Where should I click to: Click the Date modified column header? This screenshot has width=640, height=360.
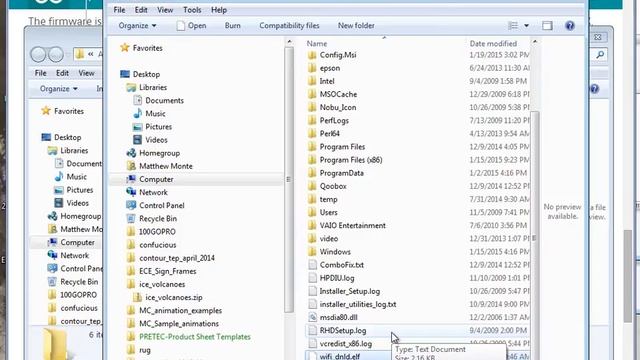coord(493,43)
